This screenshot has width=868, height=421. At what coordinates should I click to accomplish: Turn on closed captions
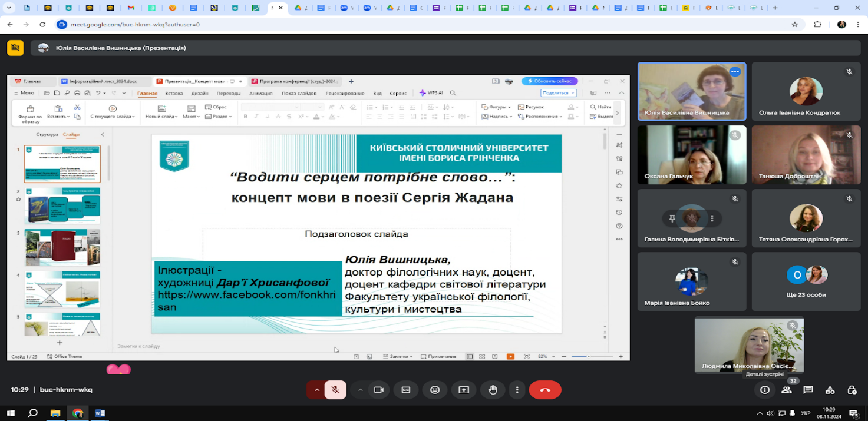(406, 390)
